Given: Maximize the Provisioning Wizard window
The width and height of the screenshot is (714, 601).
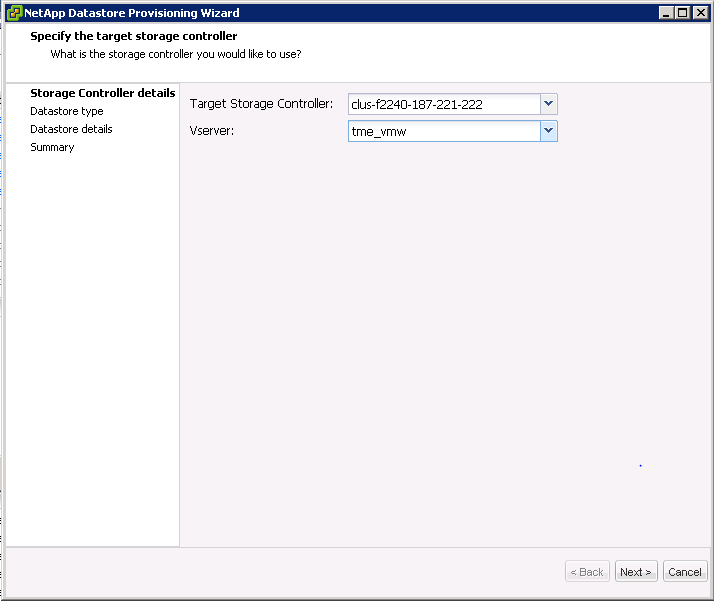Looking at the screenshot, I should (683, 13).
